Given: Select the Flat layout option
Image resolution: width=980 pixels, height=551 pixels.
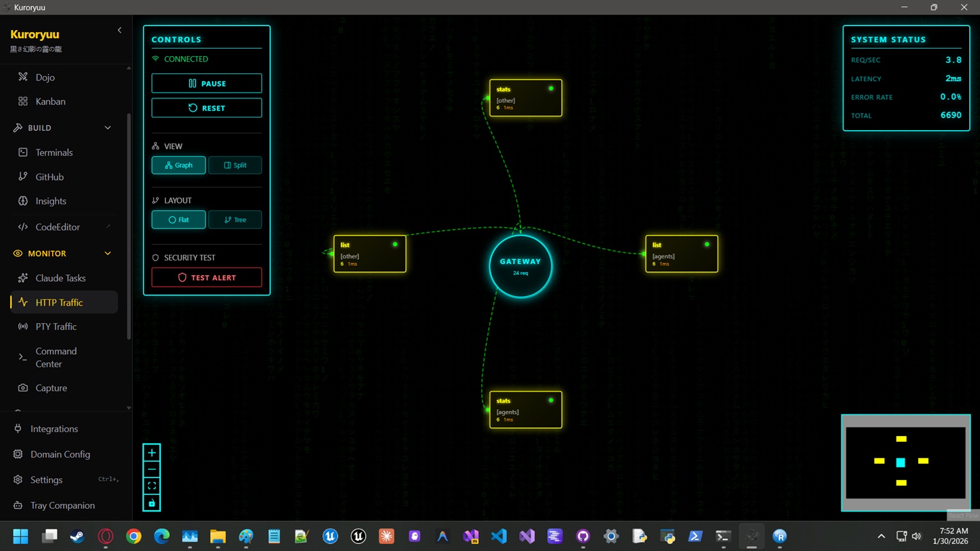Looking at the screenshot, I should click(179, 220).
